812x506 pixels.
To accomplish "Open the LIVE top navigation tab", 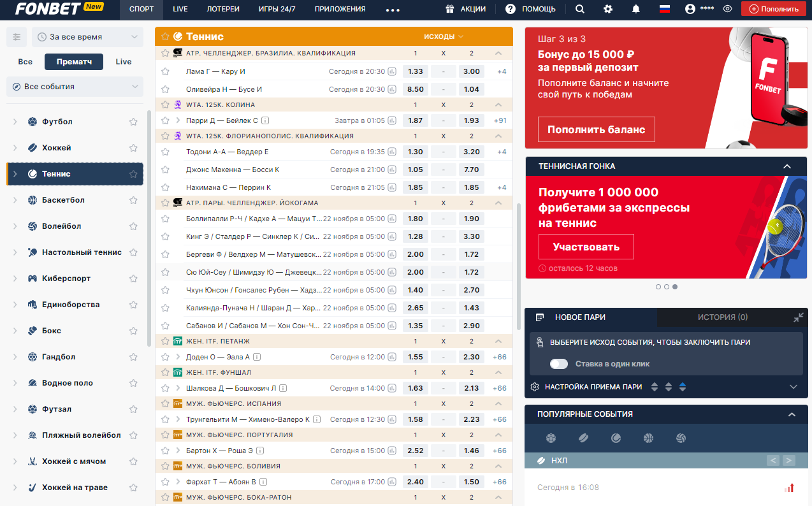I will coord(180,9).
